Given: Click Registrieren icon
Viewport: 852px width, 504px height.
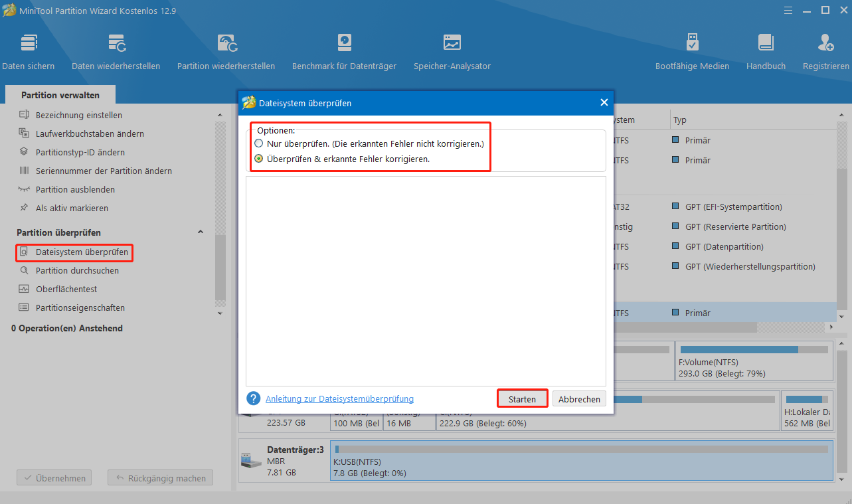Looking at the screenshot, I should [x=825, y=43].
